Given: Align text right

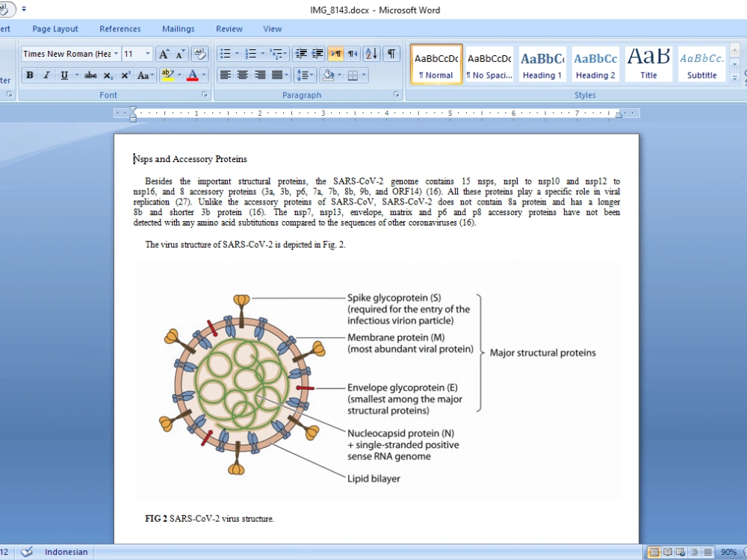Looking at the screenshot, I should (260, 75).
